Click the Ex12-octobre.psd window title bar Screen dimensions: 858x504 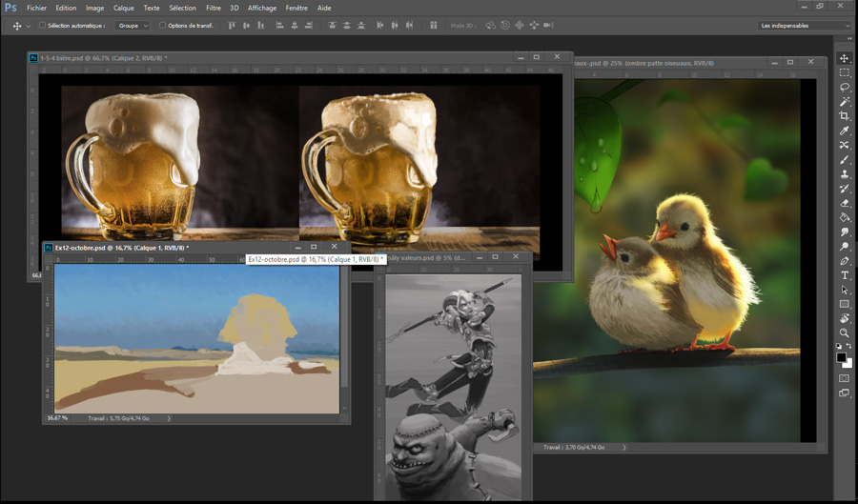(122, 247)
